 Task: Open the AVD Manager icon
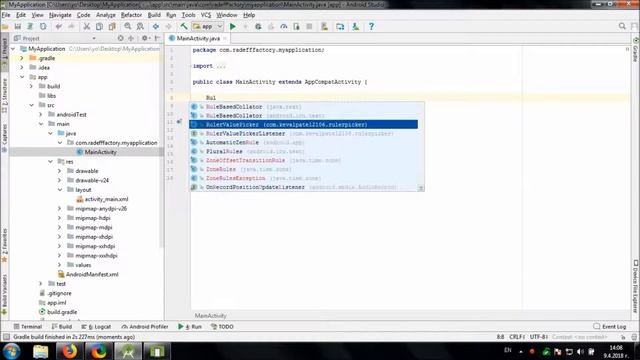(x=324, y=27)
